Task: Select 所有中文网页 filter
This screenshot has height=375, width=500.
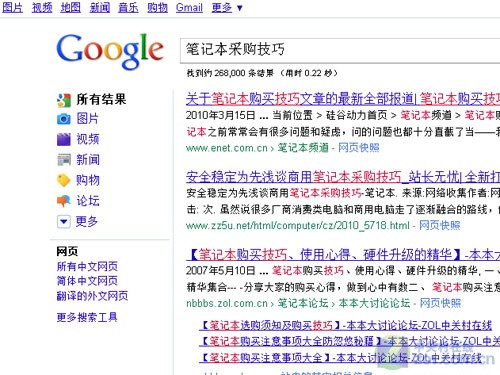Action: pos(87,266)
